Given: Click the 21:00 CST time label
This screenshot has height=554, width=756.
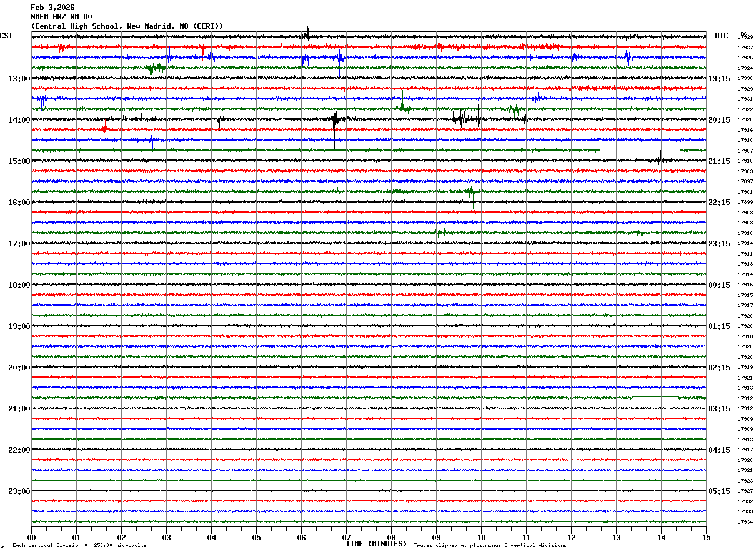Looking at the screenshot, I should (19, 409).
